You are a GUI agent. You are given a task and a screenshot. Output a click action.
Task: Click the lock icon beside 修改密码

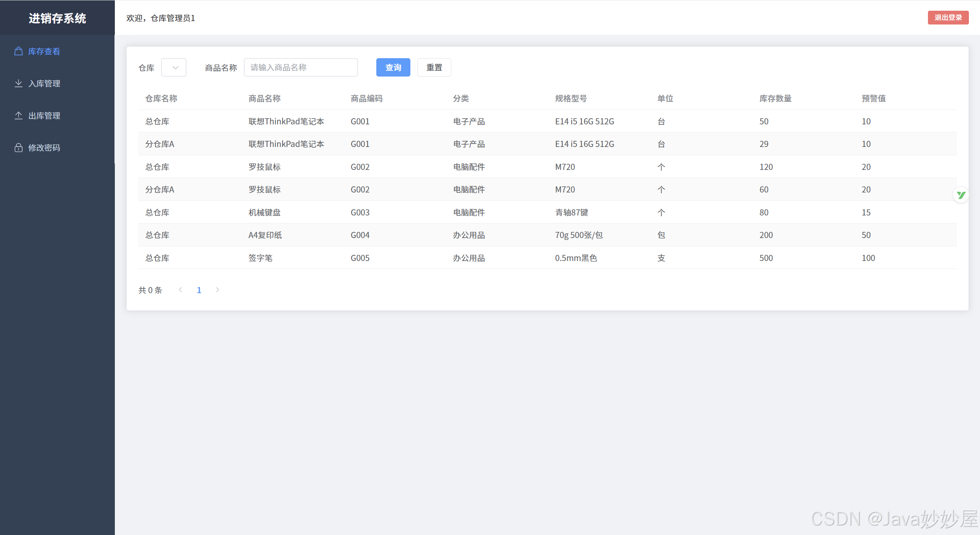point(18,148)
